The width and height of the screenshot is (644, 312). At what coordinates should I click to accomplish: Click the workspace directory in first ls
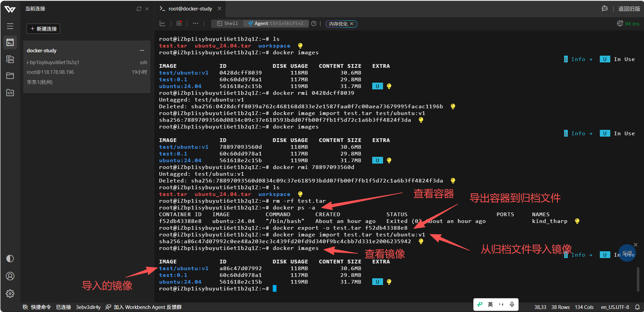tap(274, 46)
